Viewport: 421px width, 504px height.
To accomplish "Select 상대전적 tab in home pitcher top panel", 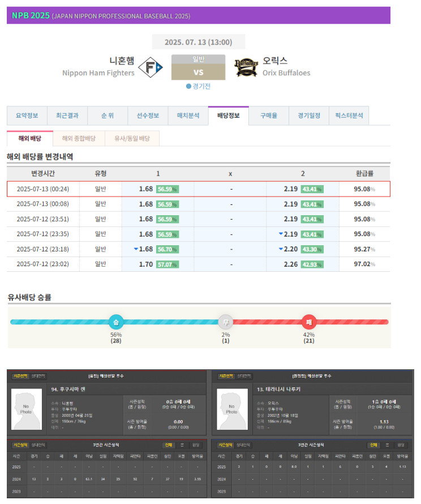I will click(x=38, y=376).
